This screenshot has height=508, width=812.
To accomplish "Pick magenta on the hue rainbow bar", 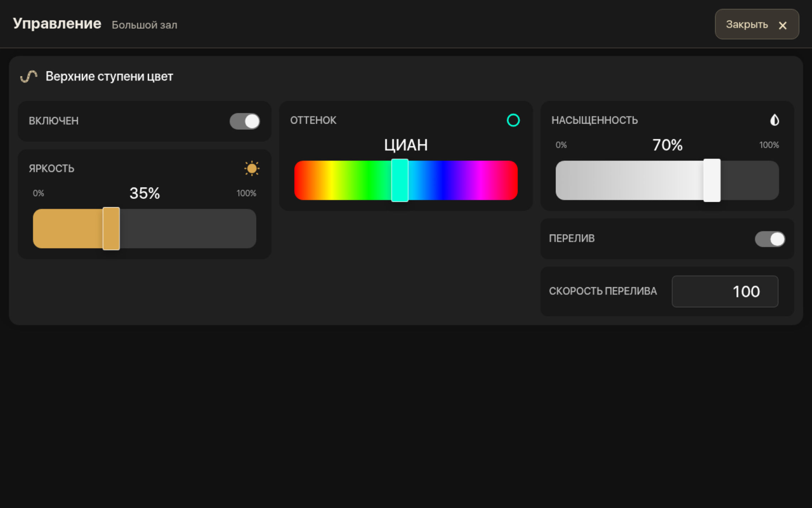I will pos(480,180).
